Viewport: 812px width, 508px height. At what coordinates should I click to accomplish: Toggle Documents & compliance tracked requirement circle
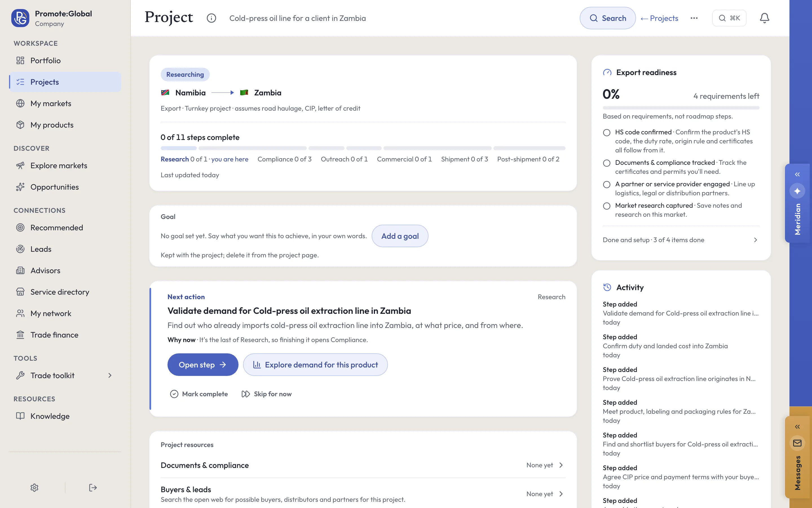coord(607,163)
